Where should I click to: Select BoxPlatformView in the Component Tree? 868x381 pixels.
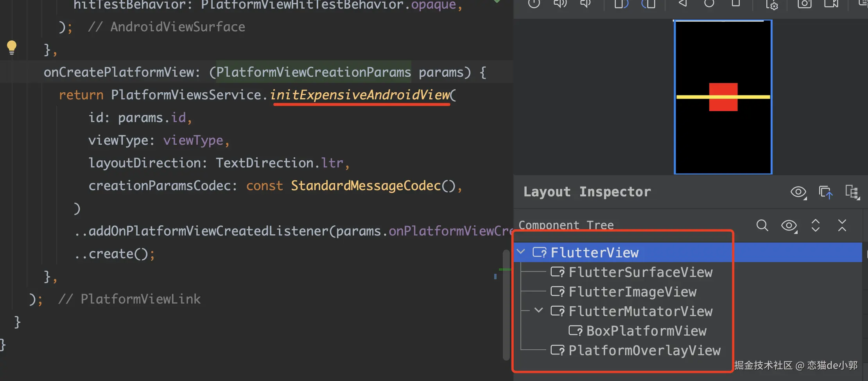646,331
